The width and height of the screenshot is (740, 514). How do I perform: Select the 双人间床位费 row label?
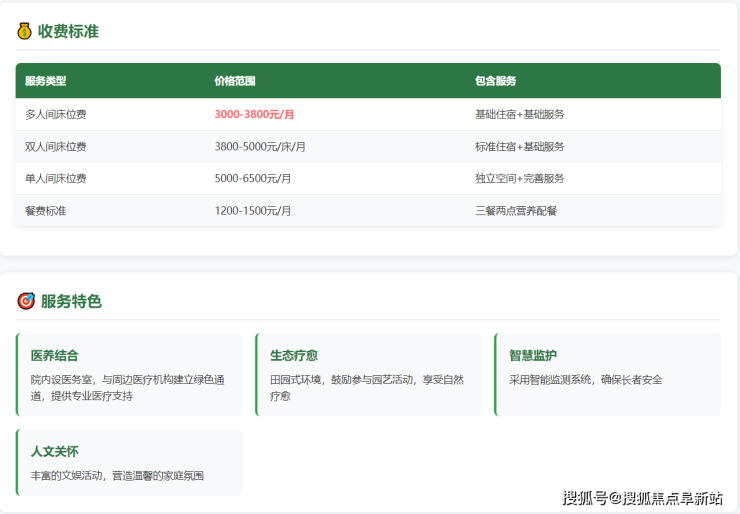coord(56,147)
